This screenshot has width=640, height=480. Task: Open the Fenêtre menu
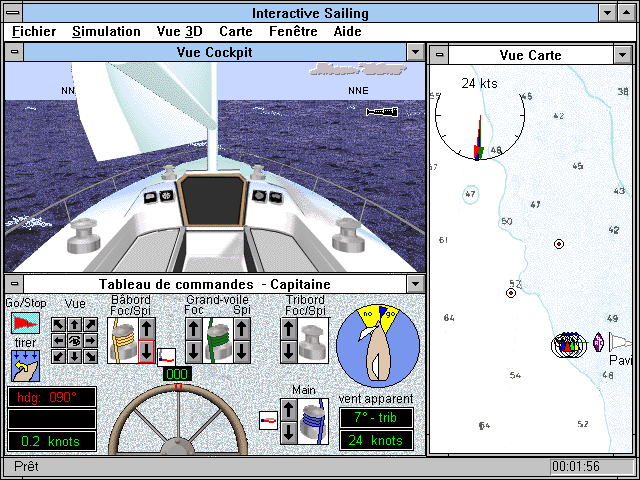click(293, 31)
